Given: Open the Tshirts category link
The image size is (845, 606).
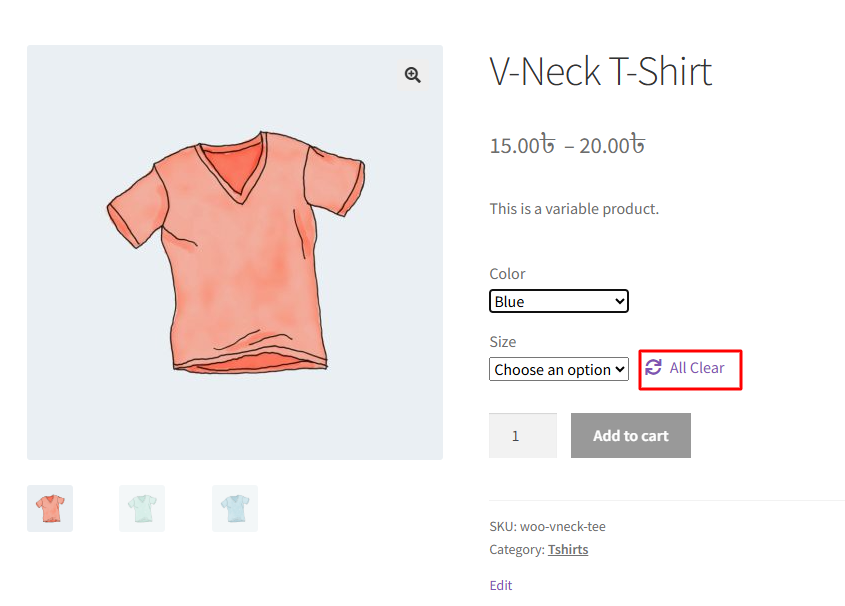Looking at the screenshot, I should (x=568, y=549).
